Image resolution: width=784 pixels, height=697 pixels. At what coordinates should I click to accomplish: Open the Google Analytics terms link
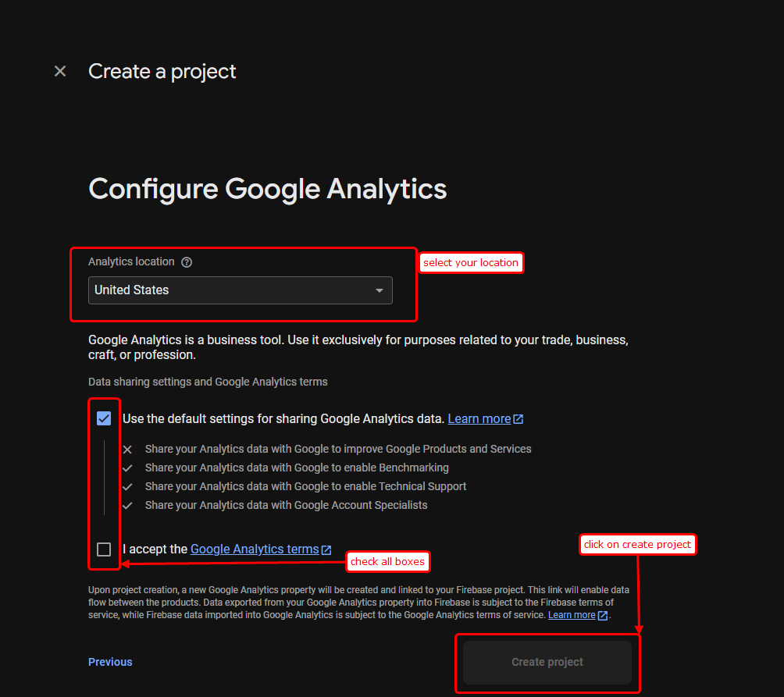(x=253, y=549)
